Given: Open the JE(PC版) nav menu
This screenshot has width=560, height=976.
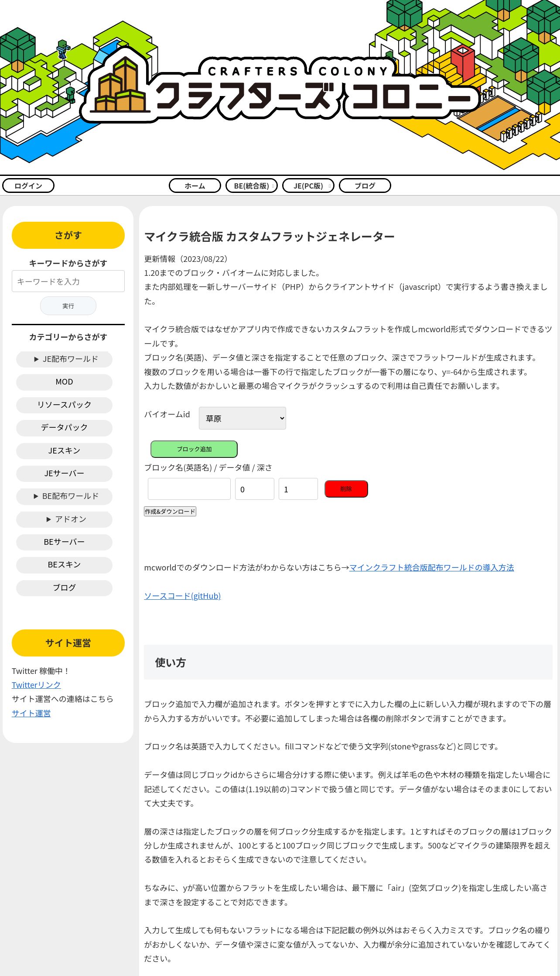Looking at the screenshot, I should pos(308,186).
